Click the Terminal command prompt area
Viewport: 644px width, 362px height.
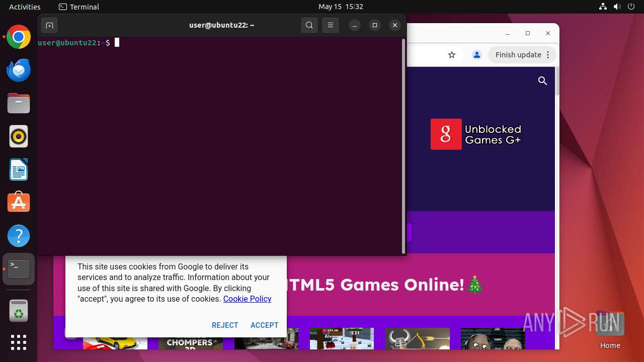click(x=219, y=146)
